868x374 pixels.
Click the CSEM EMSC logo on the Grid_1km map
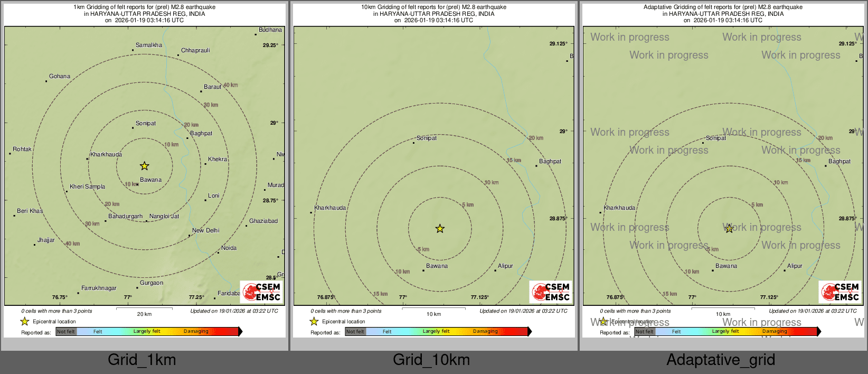(262, 292)
